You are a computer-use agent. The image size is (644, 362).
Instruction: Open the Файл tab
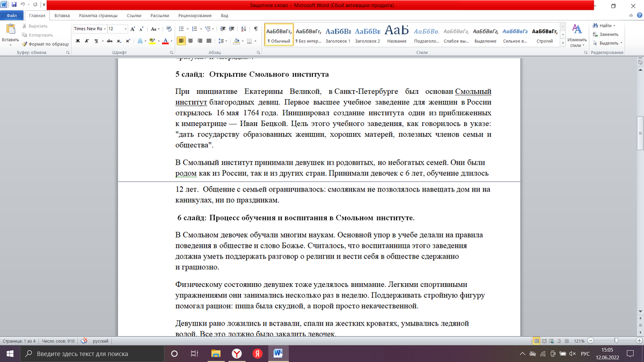click(x=11, y=16)
